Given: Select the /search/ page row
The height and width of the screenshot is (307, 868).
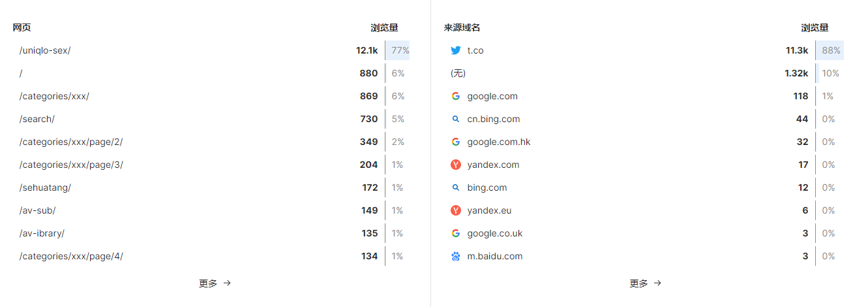Looking at the screenshot, I should 37,119.
